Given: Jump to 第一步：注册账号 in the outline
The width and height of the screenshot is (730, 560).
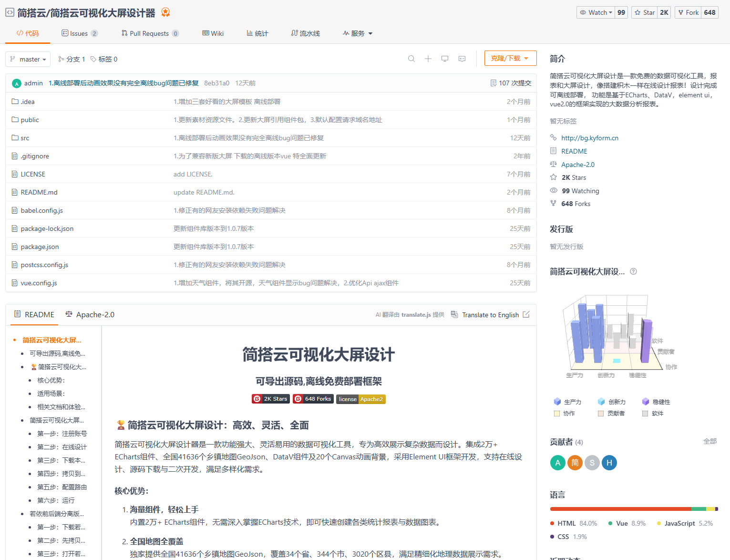Looking at the screenshot, I should [x=62, y=434].
